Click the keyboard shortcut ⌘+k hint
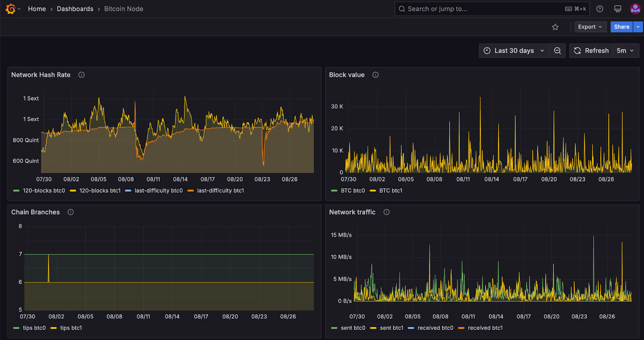The height and width of the screenshot is (340, 644). (x=576, y=9)
